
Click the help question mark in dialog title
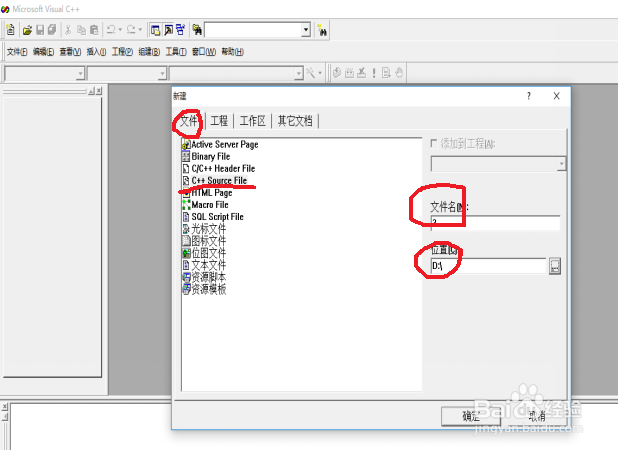529,96
